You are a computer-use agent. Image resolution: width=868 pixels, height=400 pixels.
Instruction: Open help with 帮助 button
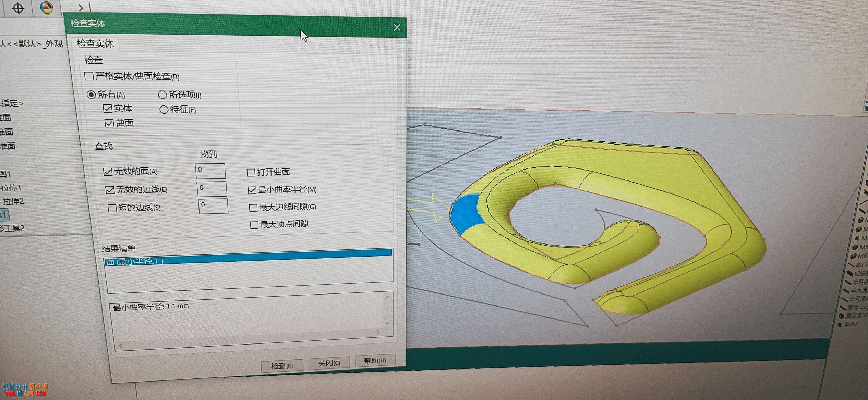point(375,360)
